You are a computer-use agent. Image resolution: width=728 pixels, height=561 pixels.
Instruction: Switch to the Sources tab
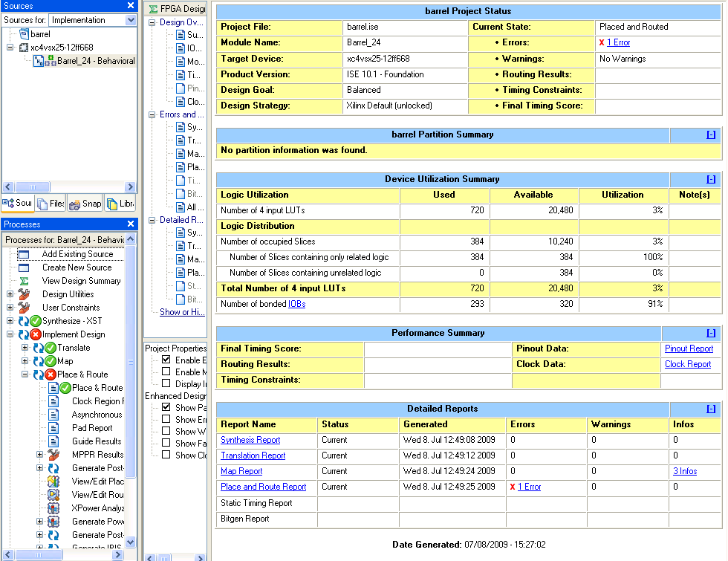coord(17,203)
